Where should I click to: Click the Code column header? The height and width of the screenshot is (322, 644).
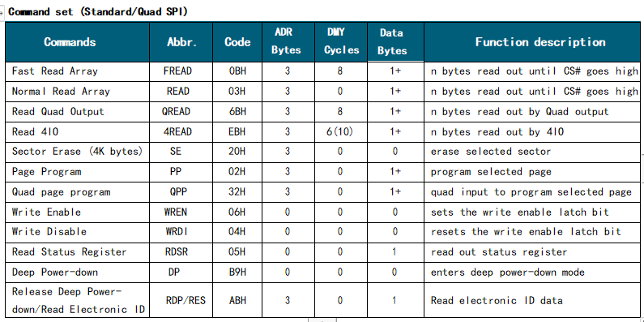tap(237, 42)
